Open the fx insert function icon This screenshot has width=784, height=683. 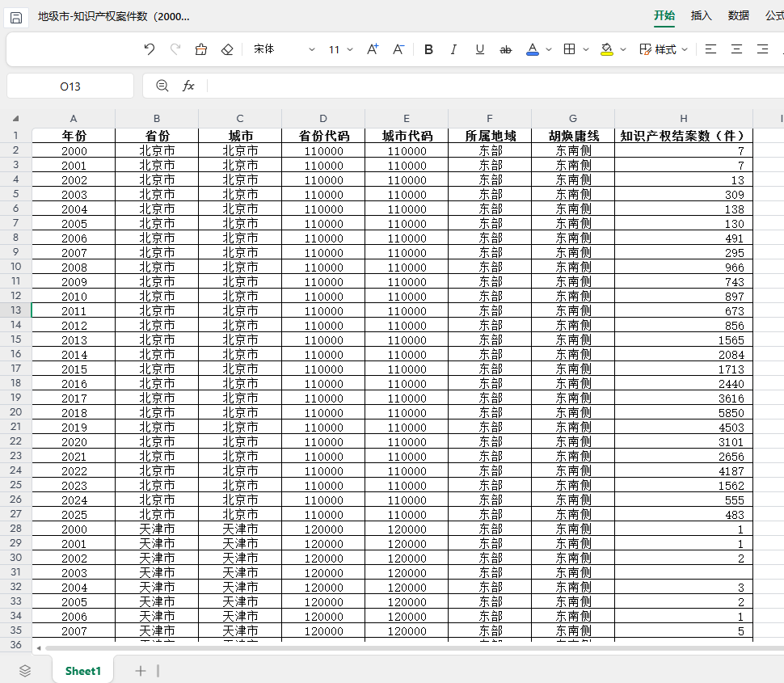point(188,86)
